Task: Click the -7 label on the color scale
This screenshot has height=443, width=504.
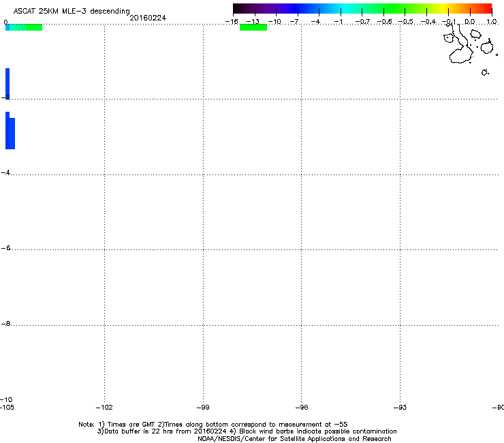Action: pos(294,22)
